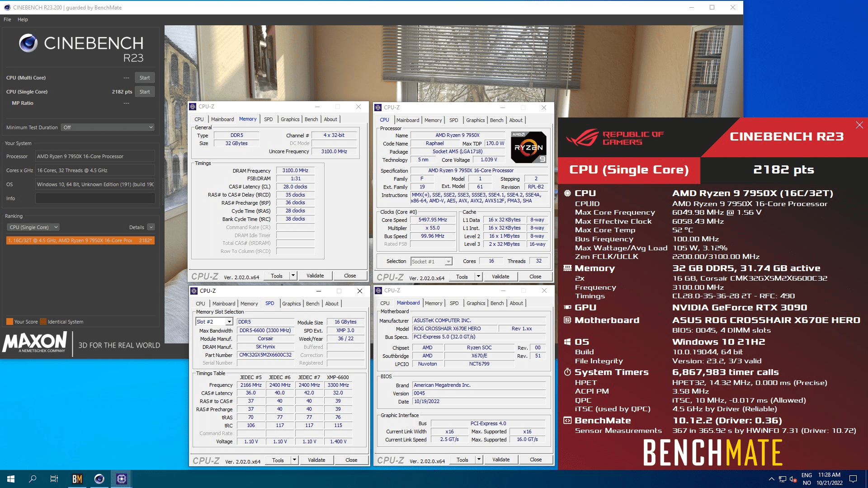Open Memory tab in Mainboard CPU-Z window
This screenshot has height=488, width=868.
[434, 303]
